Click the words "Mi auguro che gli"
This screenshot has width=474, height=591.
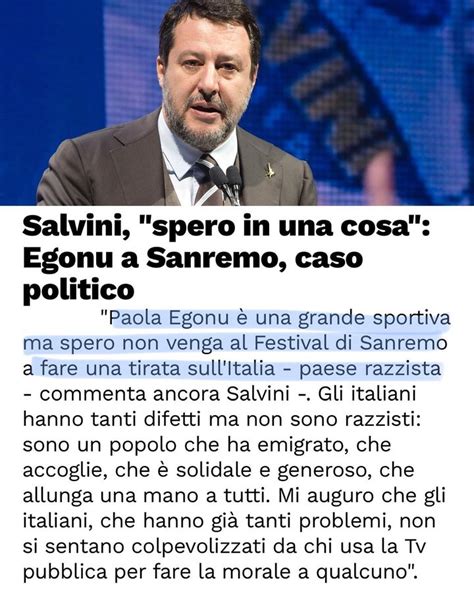(x=362, y=496)
